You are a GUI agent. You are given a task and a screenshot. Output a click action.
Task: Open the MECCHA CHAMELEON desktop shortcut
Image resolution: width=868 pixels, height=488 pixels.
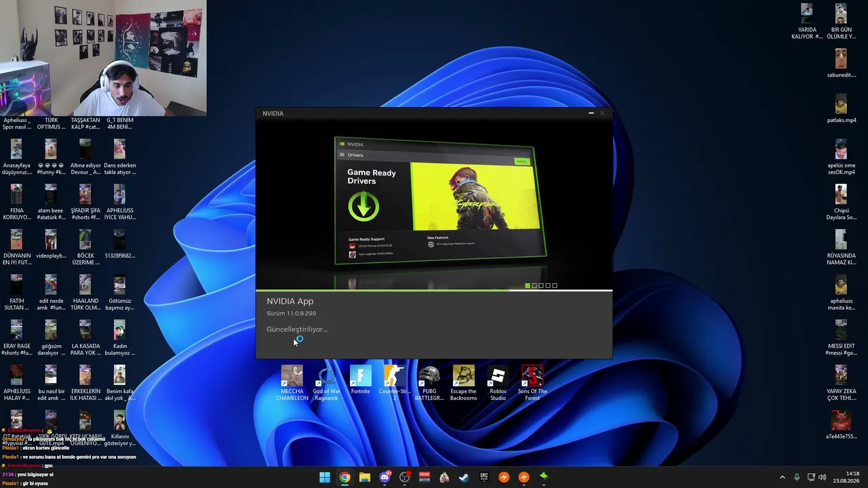(292, 383)
